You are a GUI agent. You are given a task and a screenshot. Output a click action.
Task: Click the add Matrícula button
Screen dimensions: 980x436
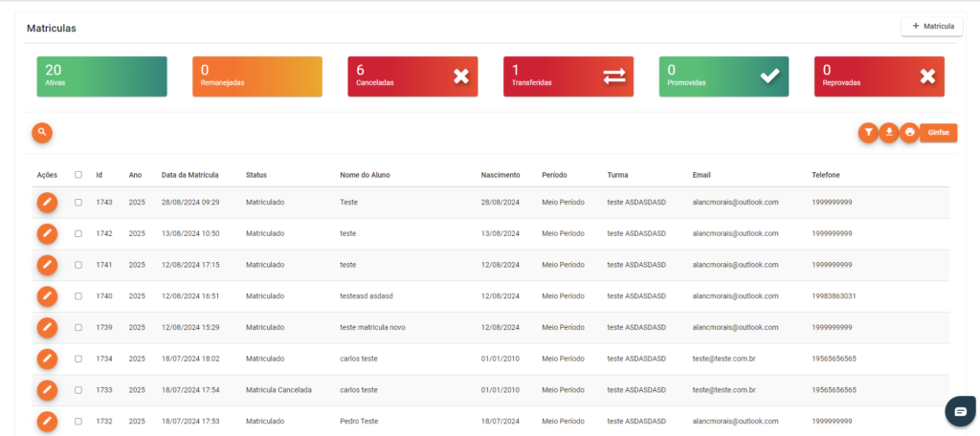click(931, 27)
